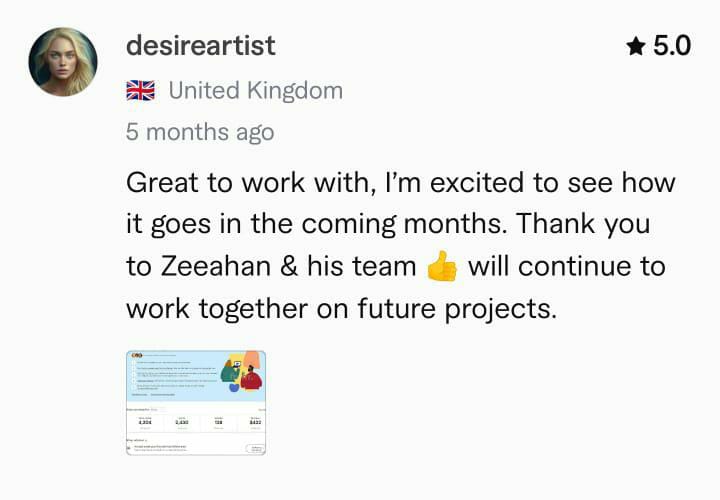This screenshot has height=500, width=720.
Task: Click the small icon at thumbnail bottom left
Action: [129, 448]
